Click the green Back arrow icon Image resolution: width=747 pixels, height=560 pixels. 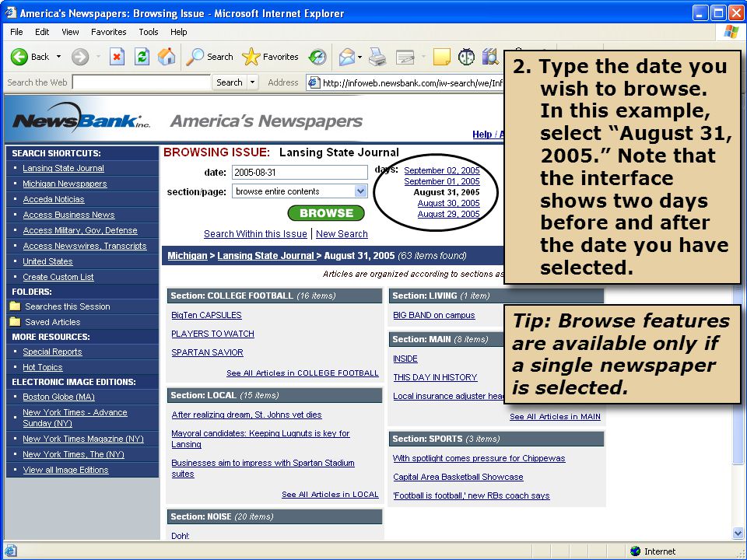point(19,57)
